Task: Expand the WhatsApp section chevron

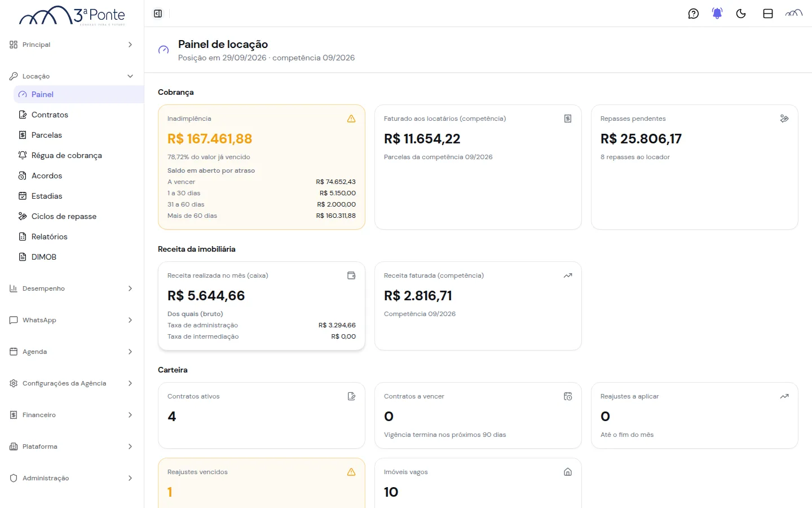Action: tap(130, 320)
